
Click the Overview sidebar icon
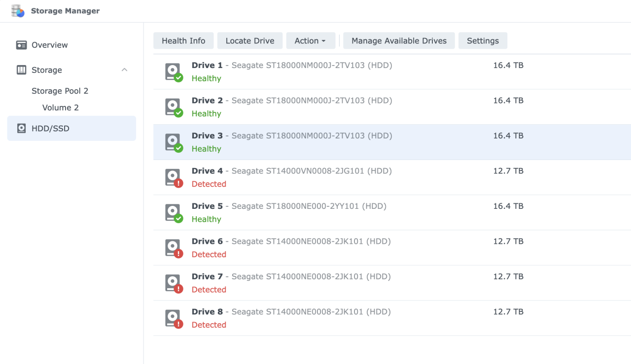[x=21, y=45]
